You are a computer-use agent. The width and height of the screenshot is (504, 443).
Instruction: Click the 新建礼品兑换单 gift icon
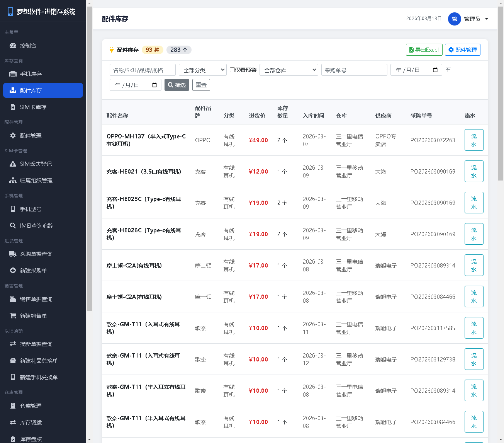click(13, 361)
